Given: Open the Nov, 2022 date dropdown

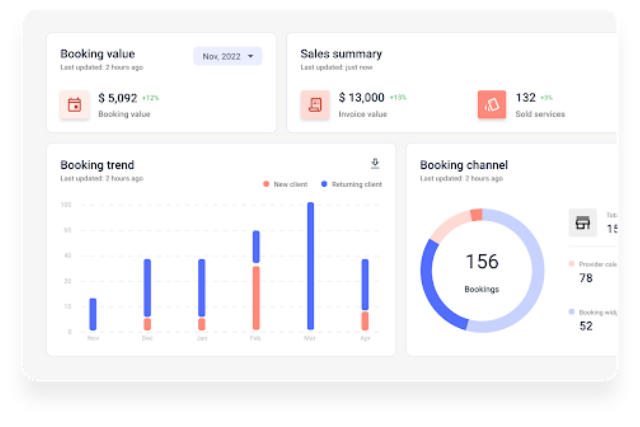Looking at the screenshot, I should (227, 56).
